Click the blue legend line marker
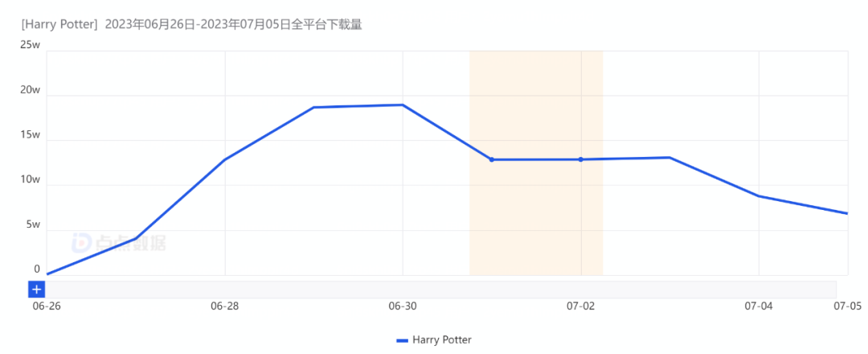 [403, 340]
